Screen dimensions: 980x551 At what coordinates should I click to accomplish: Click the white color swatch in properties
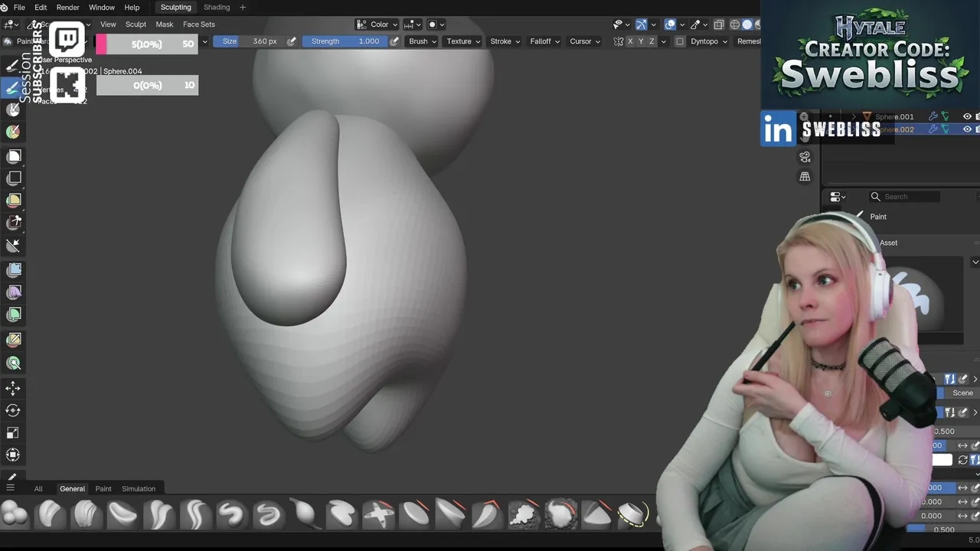tap(942, 460)
